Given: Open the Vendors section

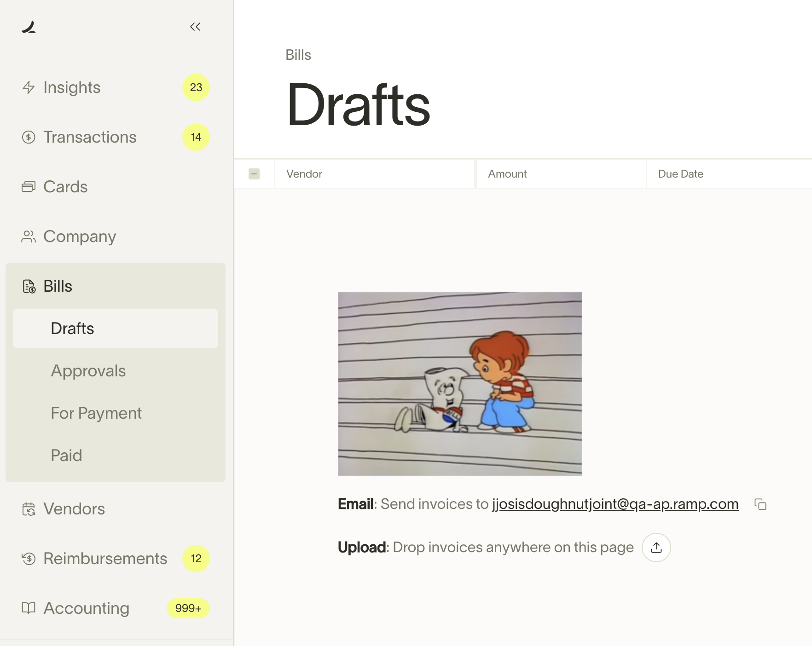Looking at the screenshot, I should pyautogui.click(x=116, y=509).
